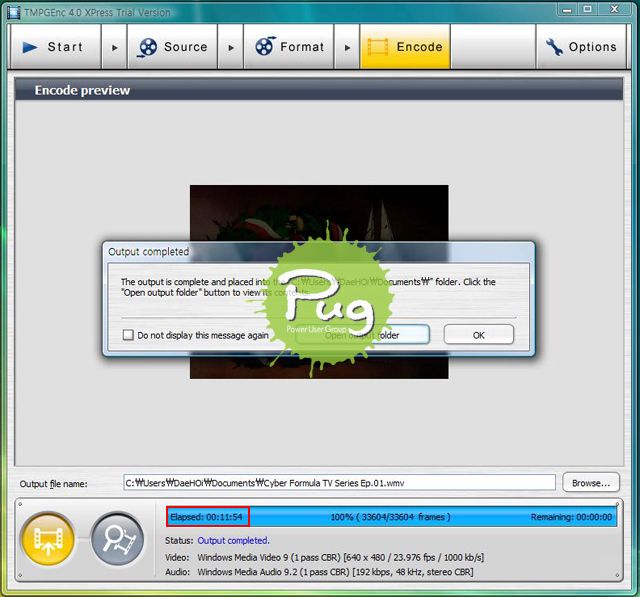
Task: Click the 'Remaining: 00:00:00' text
Action: (x=571, y=517)
